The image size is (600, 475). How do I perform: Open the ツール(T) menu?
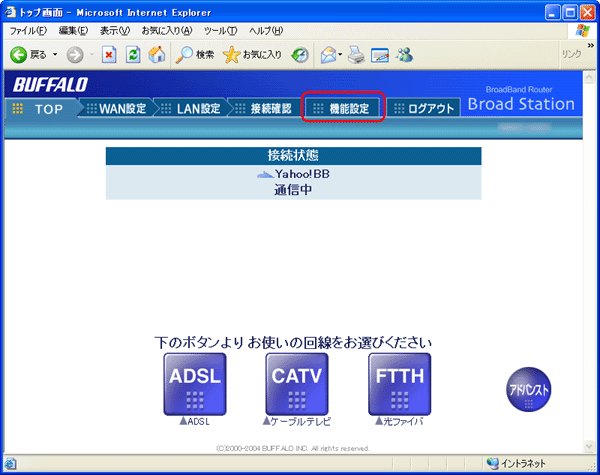pyautogui.click(x=220, y=31)
